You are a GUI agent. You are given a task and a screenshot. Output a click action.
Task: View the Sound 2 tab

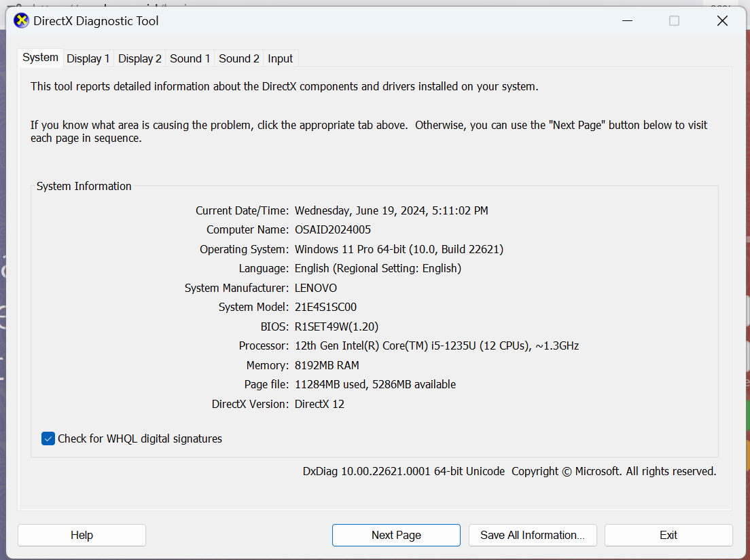pyautogui.click(x=239, y=58)
